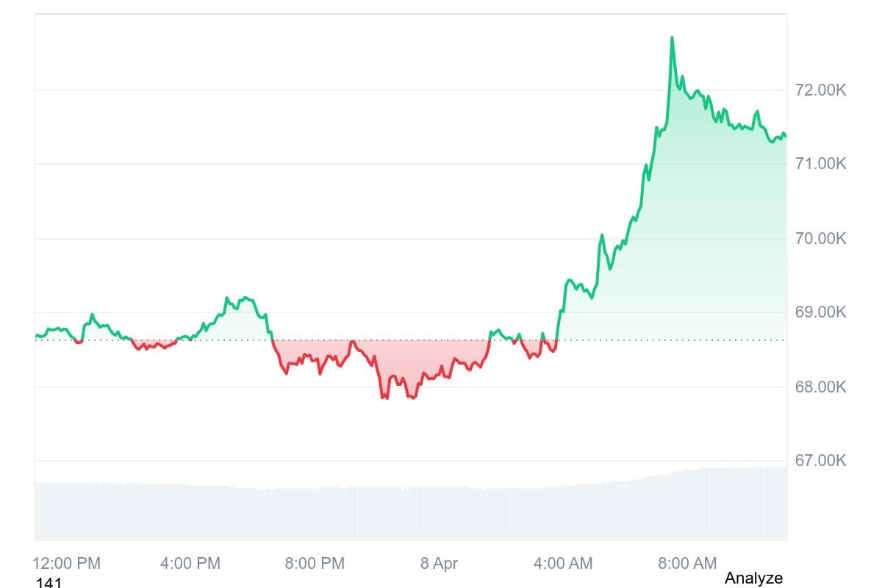Click the 70.00K price axis label
Viewport: 882px width, 588px height.
pos(820,238)
